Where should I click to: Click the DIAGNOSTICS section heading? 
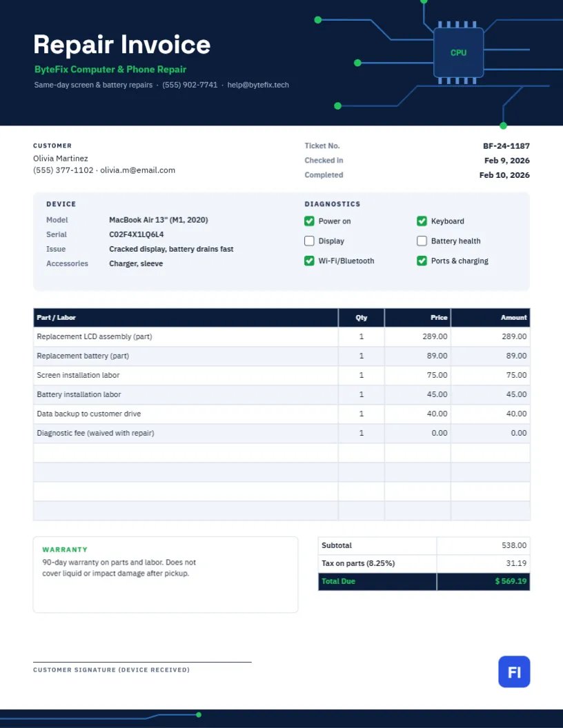click(333, 204)
